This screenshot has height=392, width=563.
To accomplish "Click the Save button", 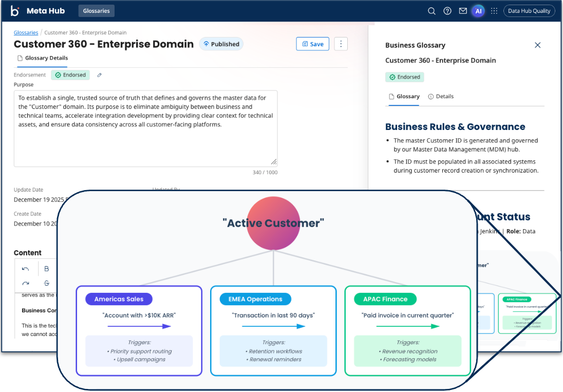I will 312,44.
